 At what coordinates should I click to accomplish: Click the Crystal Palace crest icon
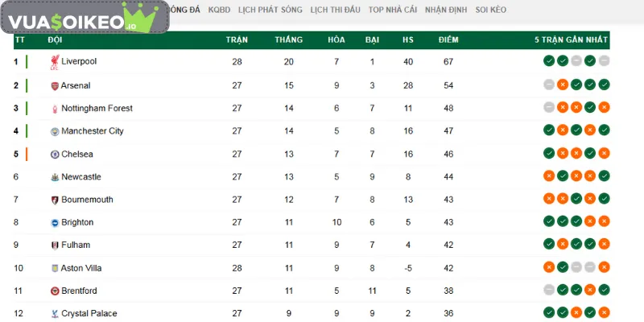55,313
